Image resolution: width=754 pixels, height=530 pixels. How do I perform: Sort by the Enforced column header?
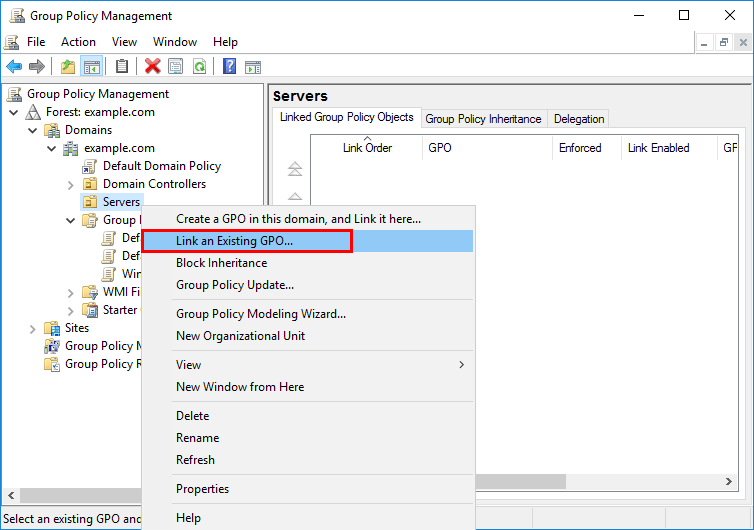pyautogui.click(x=587, y=148)
